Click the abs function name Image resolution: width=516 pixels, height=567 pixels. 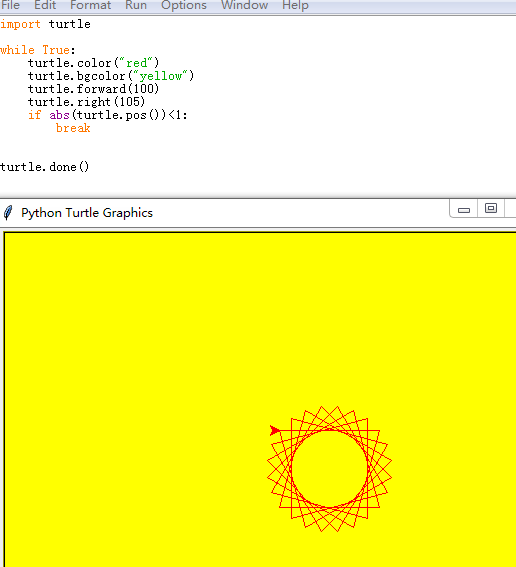59,115
